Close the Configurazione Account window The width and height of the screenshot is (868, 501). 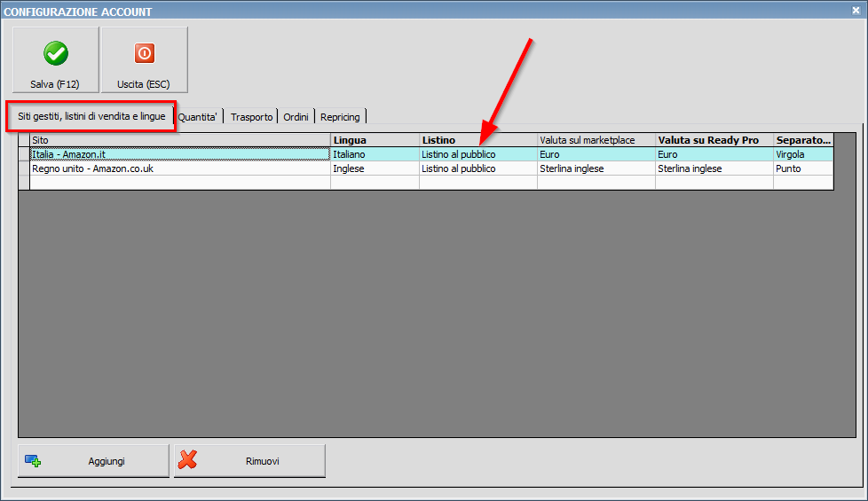click(x=856, y=11)
